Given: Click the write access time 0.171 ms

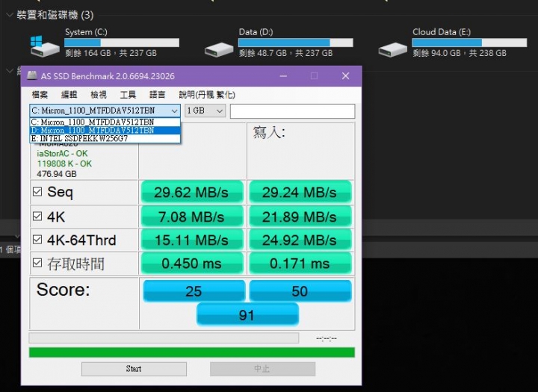Looking at the screenshot, I should [x=300, y=263].
